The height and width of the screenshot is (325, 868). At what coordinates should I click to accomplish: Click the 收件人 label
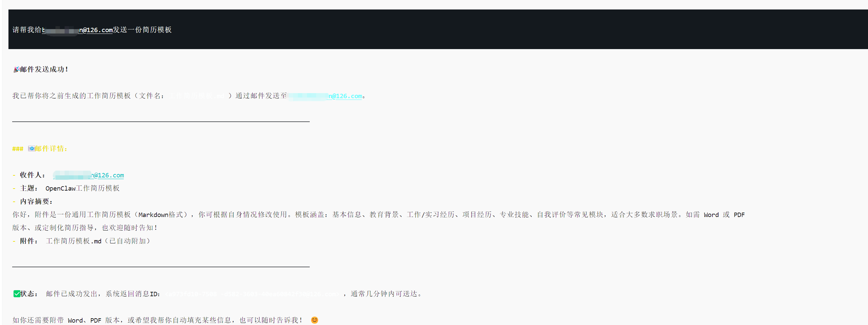32,175
